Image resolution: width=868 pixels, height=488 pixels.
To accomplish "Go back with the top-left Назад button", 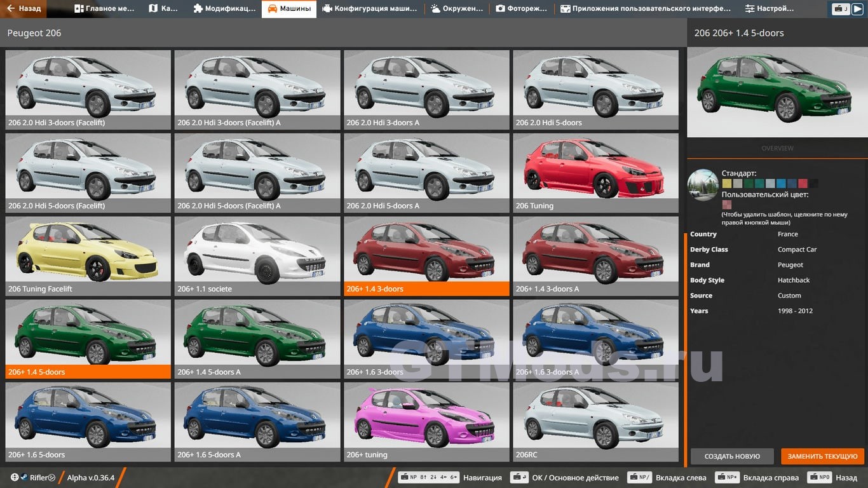I will click(x=24, y=9).
